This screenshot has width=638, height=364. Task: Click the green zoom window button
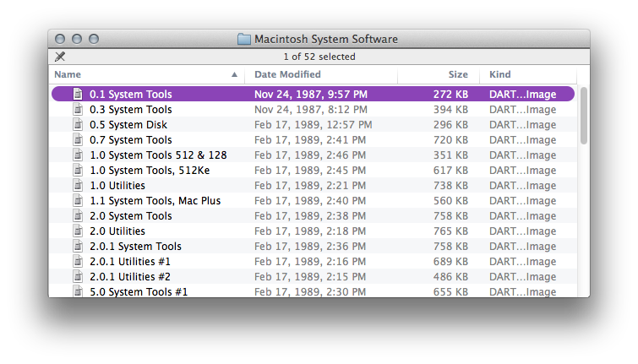(x=94, y=39)
